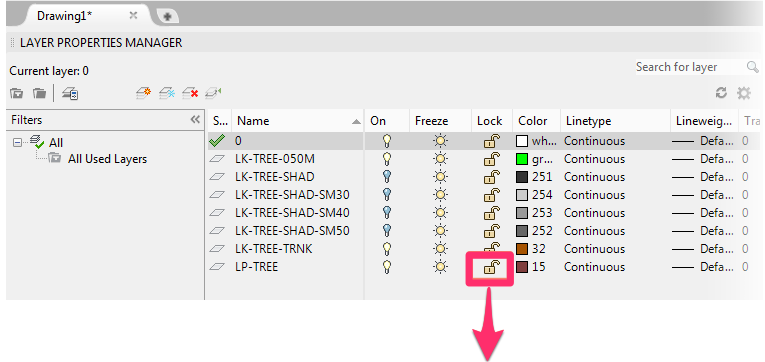
Task: Open a new drawing tab
Action: click(167, 17)
